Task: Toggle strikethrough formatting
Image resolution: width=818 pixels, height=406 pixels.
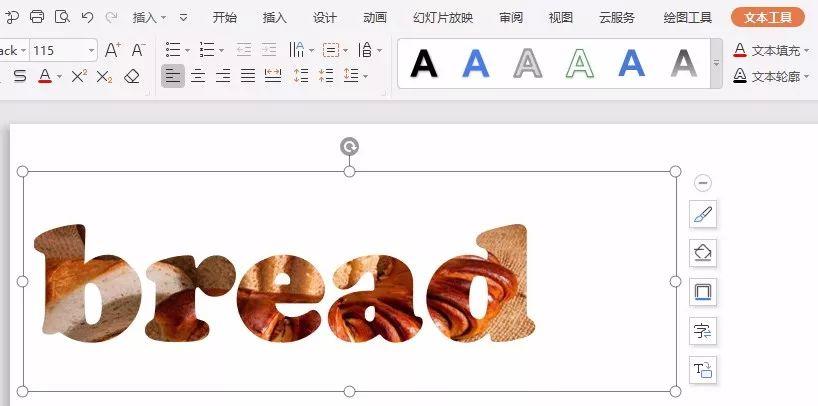Action: click(20, 76)
